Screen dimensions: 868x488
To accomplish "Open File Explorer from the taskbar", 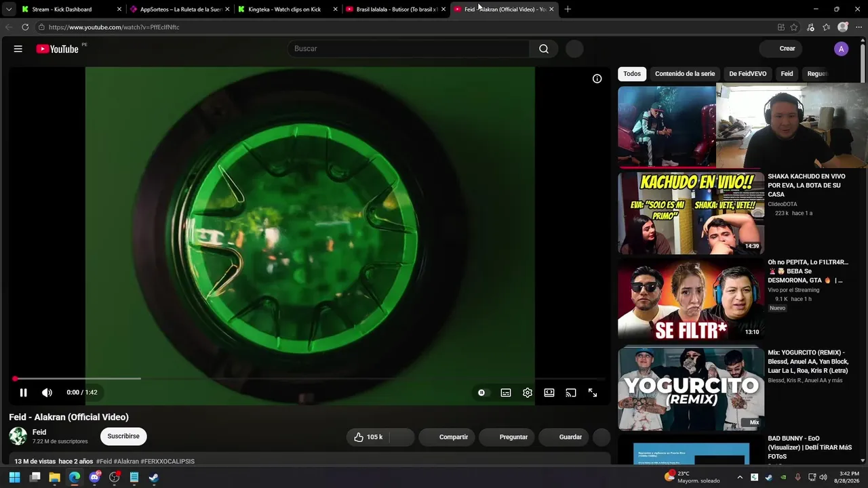I will (x=55, y=477).
